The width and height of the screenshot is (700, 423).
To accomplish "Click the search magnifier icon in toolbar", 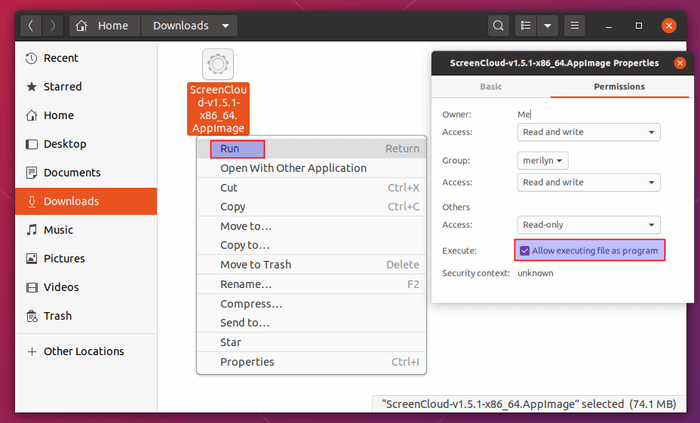I will 498,26.
